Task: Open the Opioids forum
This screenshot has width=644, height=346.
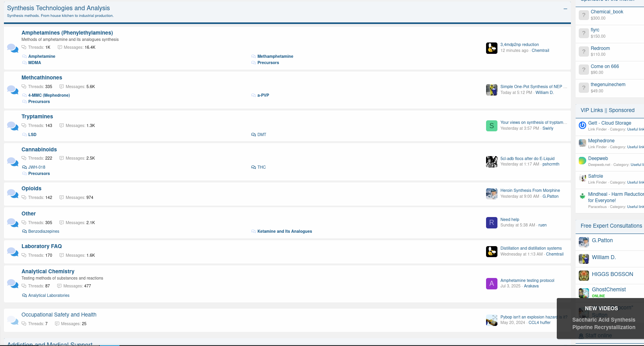Action: point(31,188)
